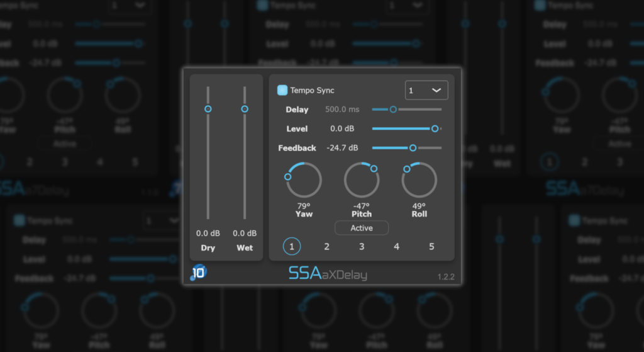The image size is (644, 352).
Task: Click the -24.7 dB feedback value field
Action: pos(342,148)
